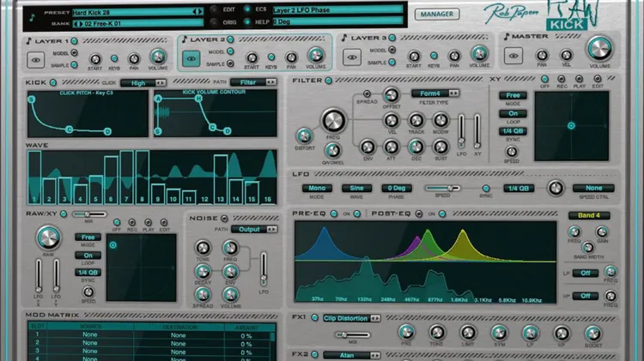The height and width of the screenshot is (361, 644).
Task: Toggle the Pre-EQ On LED
Action: tap(357, 214)
